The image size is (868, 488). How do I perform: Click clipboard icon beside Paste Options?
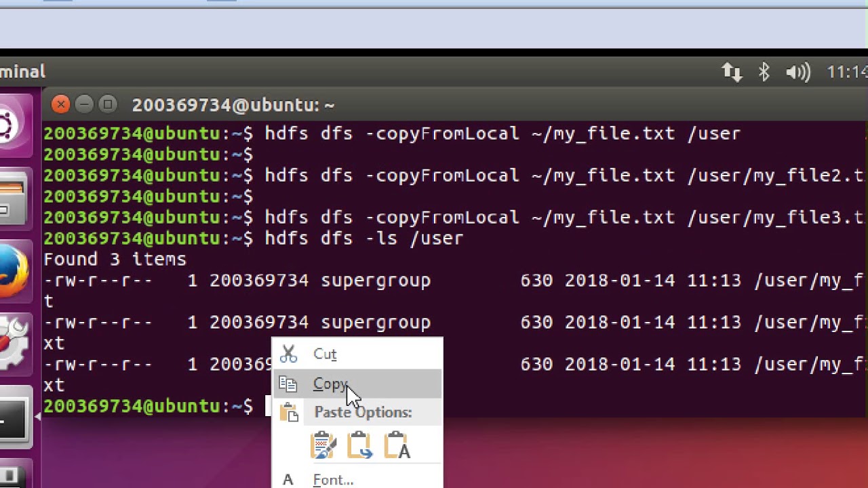(x=289, y=412)
